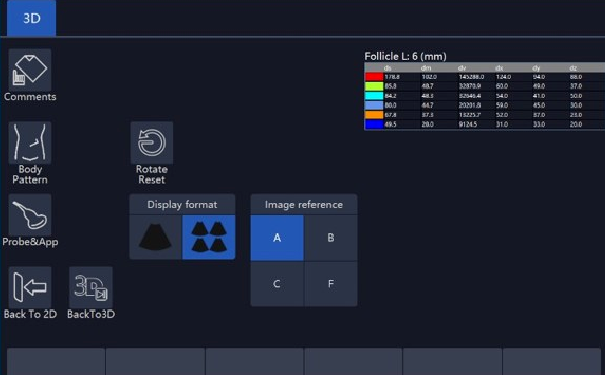Select quad-view display format
This screenshot has height=375, width=605.
click(x=209, y=237)
